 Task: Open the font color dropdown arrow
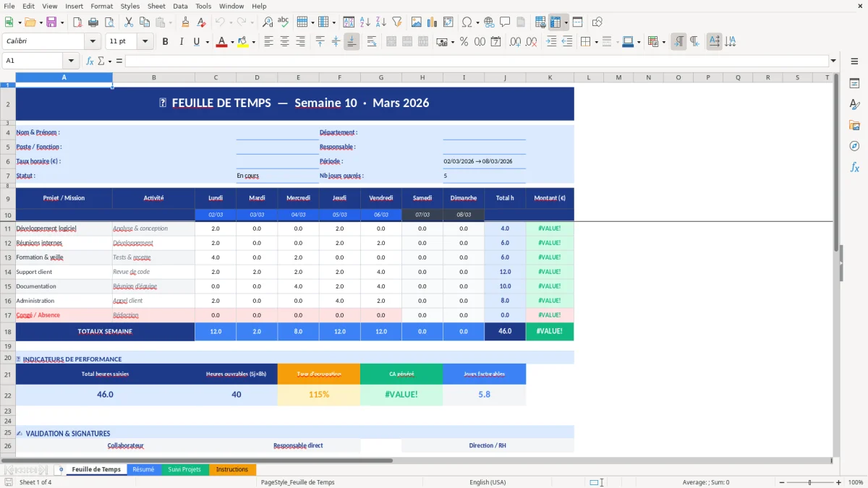(231, 41)
